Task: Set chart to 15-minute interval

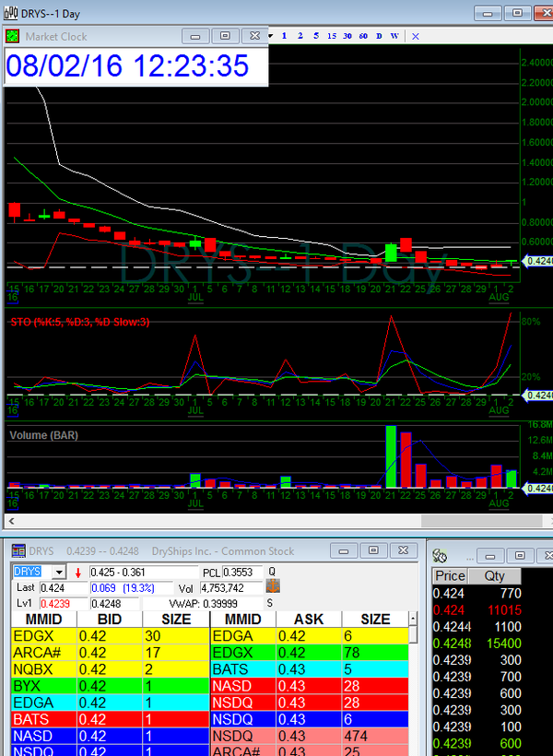Action: point(331,36)
